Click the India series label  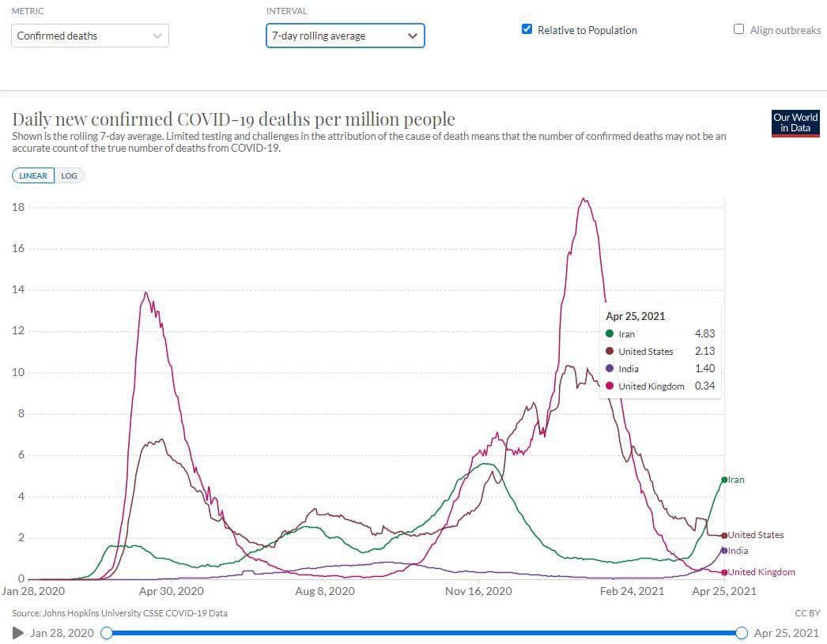[738, 551]
